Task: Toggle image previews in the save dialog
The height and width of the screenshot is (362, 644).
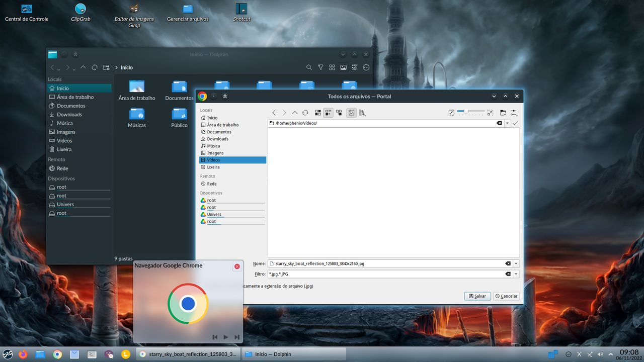Action: click(x=351, y=113)
